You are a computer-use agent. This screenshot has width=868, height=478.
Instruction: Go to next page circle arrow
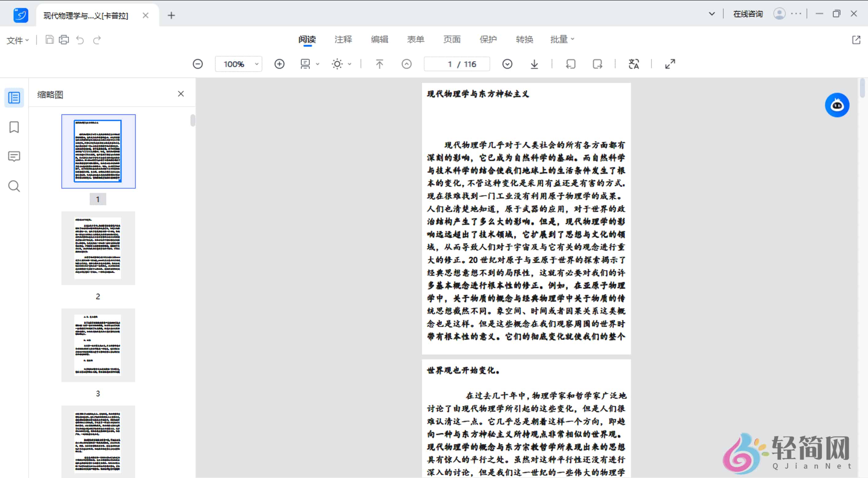(507, 64)
